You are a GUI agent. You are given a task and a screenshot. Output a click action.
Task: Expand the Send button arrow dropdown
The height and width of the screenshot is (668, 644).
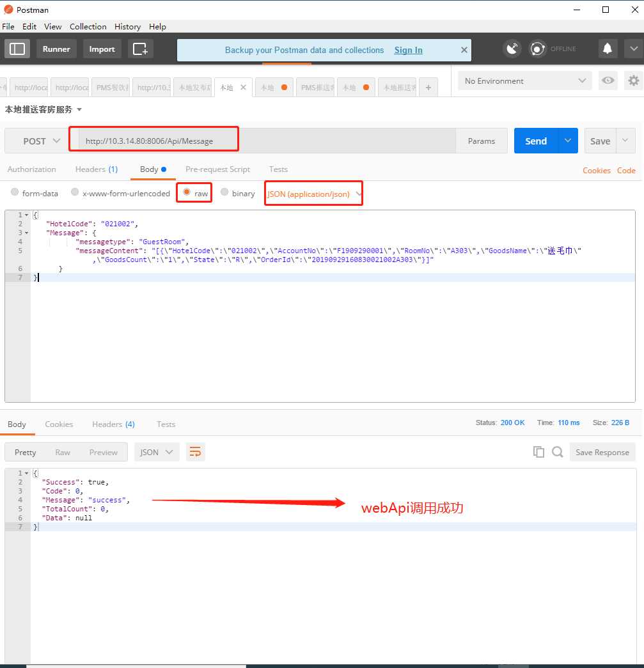pos(568,141)
